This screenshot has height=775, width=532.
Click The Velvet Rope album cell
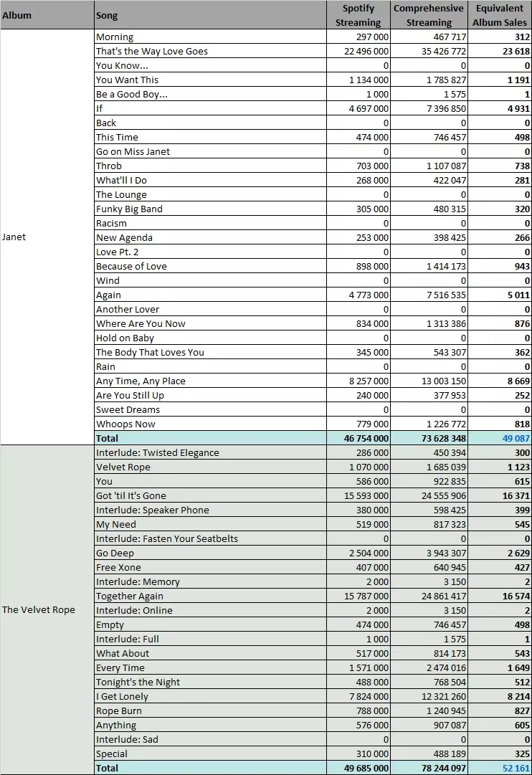[47, 609]
